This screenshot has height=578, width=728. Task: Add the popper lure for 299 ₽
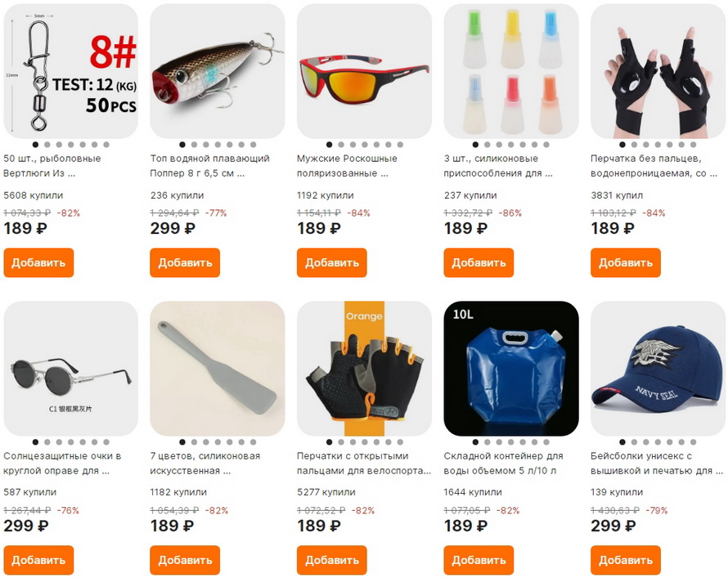coord(185,262)
